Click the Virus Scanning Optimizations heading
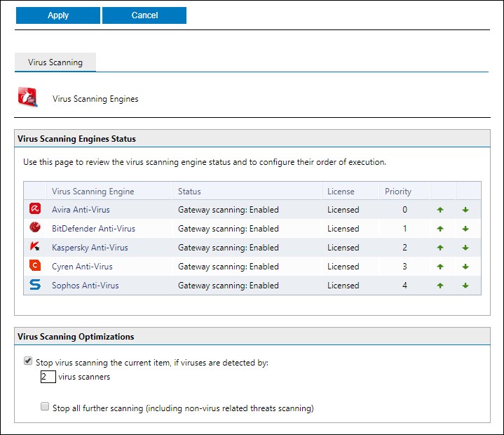Viewport: 504px width, 435px height. (76, 337)
